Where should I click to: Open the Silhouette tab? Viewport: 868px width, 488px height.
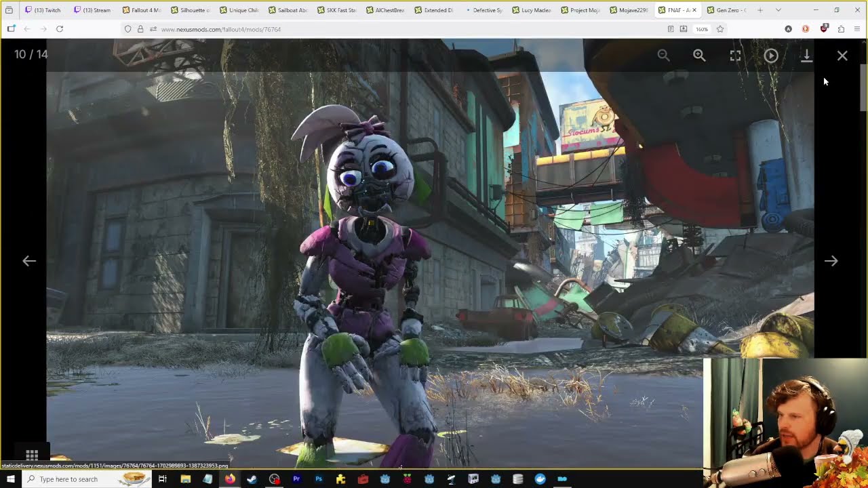click(x=191, y=10)
